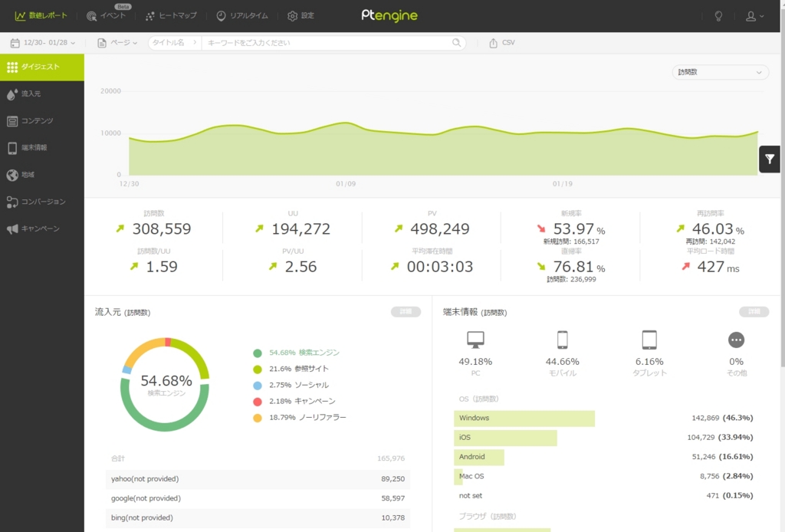Open the ヒートマップ section
This screenshot has height=532, width=785.
171,15
